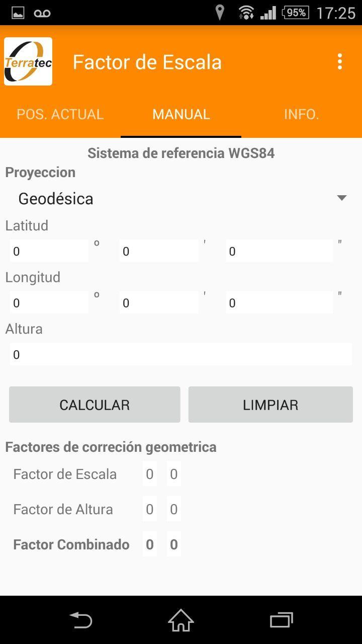This screenshot has height=644, width=362.
Task: Focus the Latitud degrees field
Action: pos(49,251)
